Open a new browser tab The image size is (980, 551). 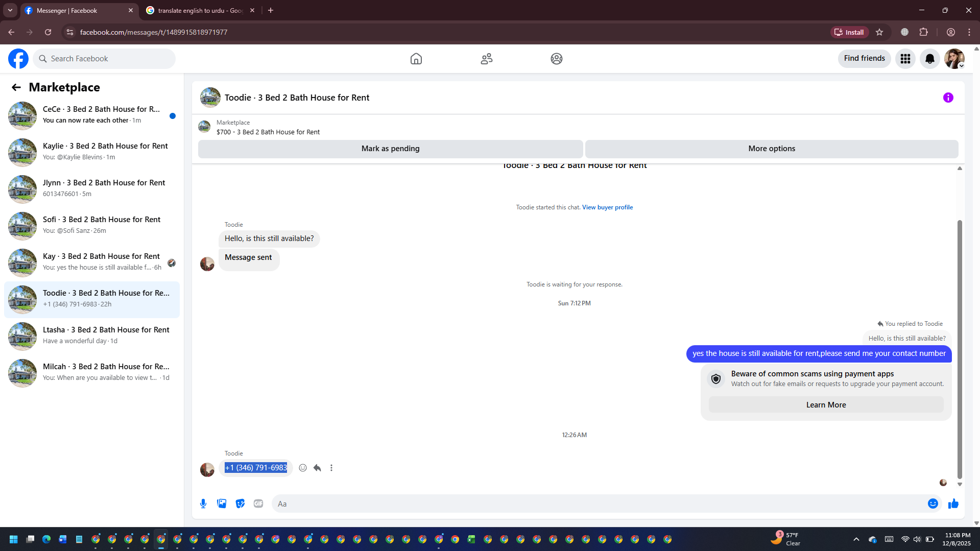[271, 10]
